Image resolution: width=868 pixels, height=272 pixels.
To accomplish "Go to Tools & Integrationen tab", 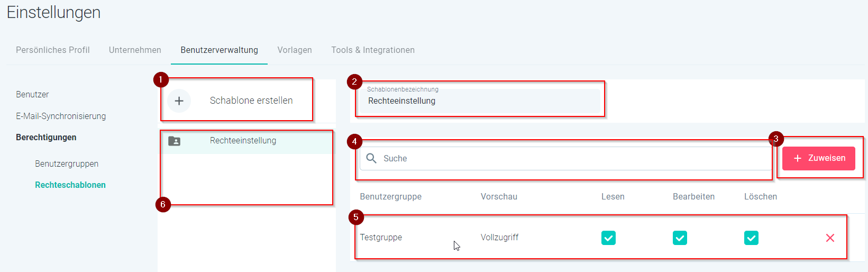I will click(x=373, y=50).
